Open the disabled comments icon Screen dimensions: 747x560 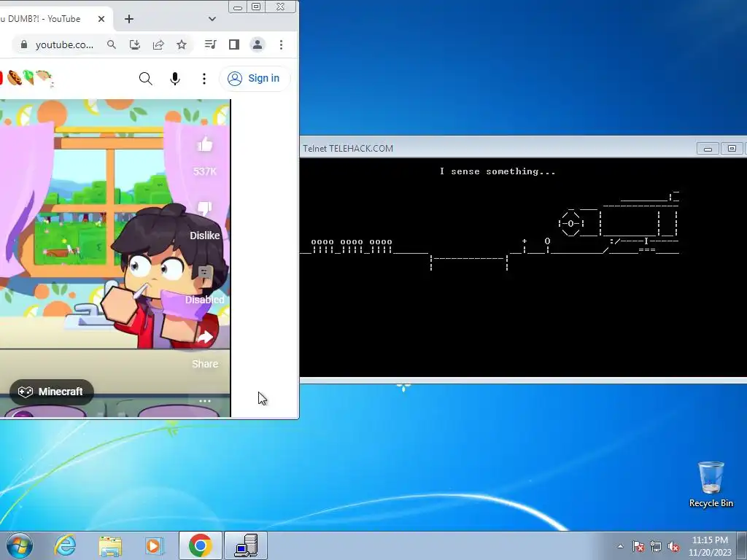pyautogui.click(x=205, y=273)
